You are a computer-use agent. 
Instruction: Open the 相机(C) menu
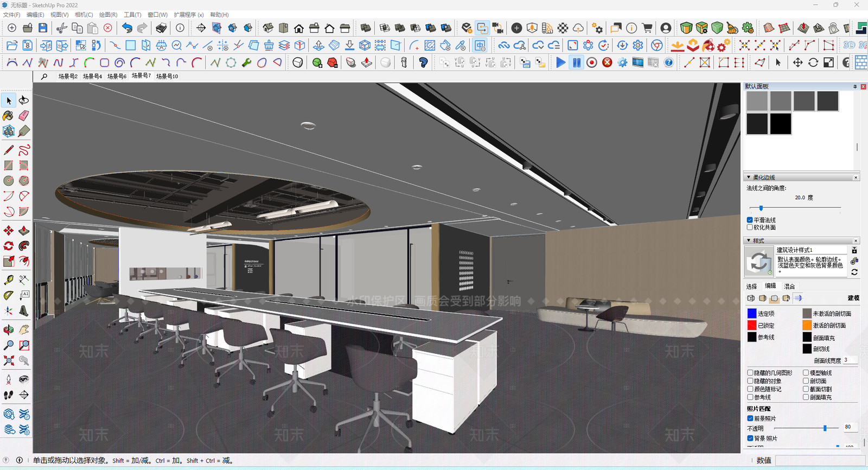84,15
